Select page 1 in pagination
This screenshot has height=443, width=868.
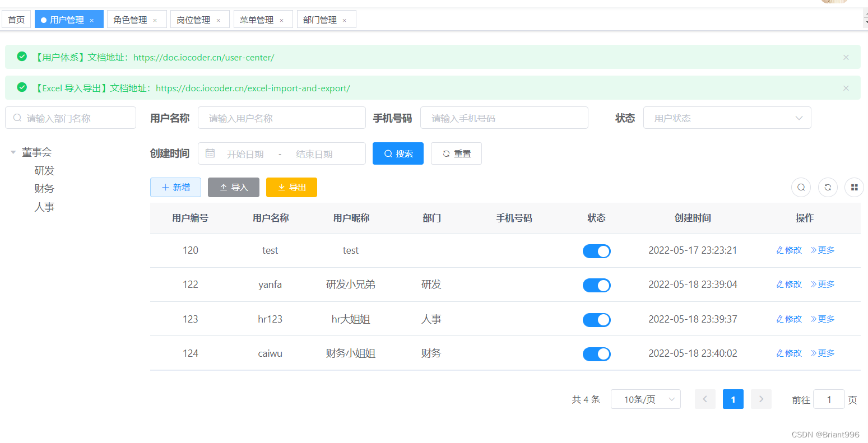click(733, 399)
